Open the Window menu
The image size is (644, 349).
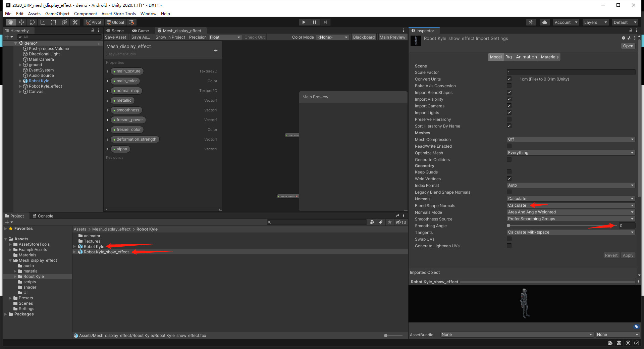click(148, 13)
